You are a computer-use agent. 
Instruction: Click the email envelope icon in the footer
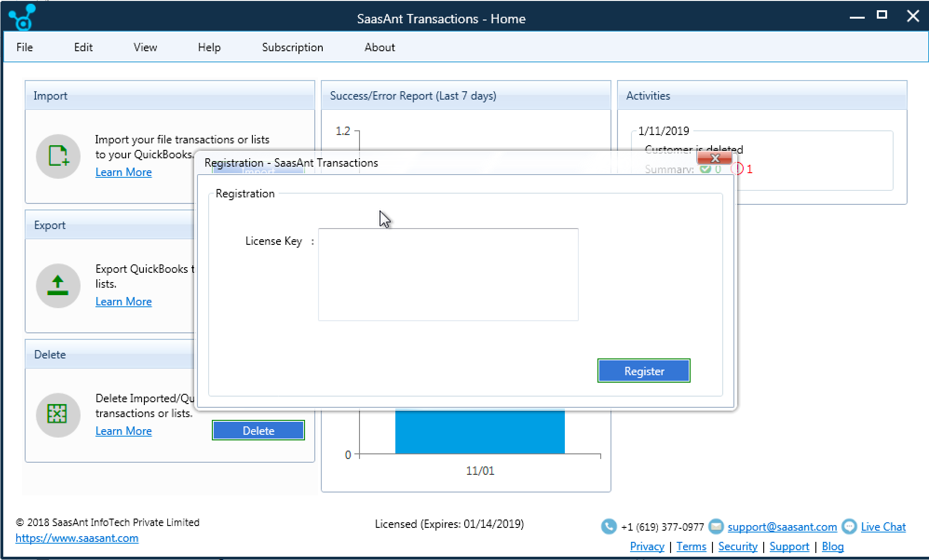716,526
